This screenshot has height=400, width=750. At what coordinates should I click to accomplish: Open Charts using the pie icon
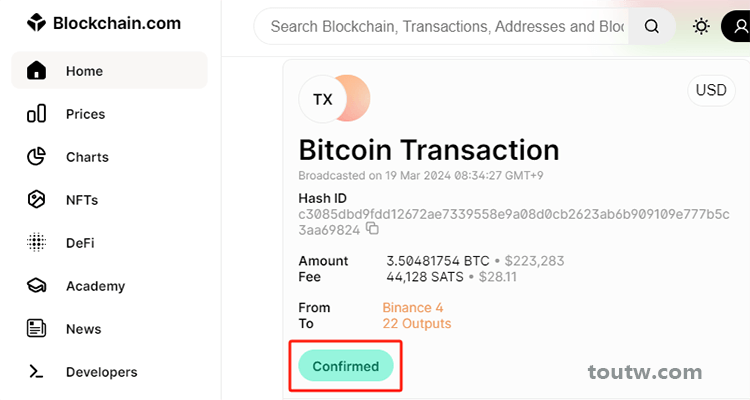[36, 156]
